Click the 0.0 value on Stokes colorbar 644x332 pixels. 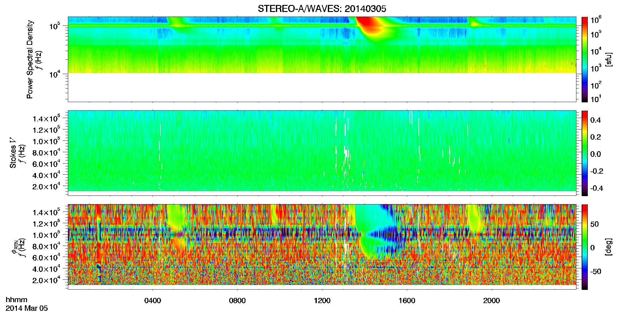tap(595, 154)
